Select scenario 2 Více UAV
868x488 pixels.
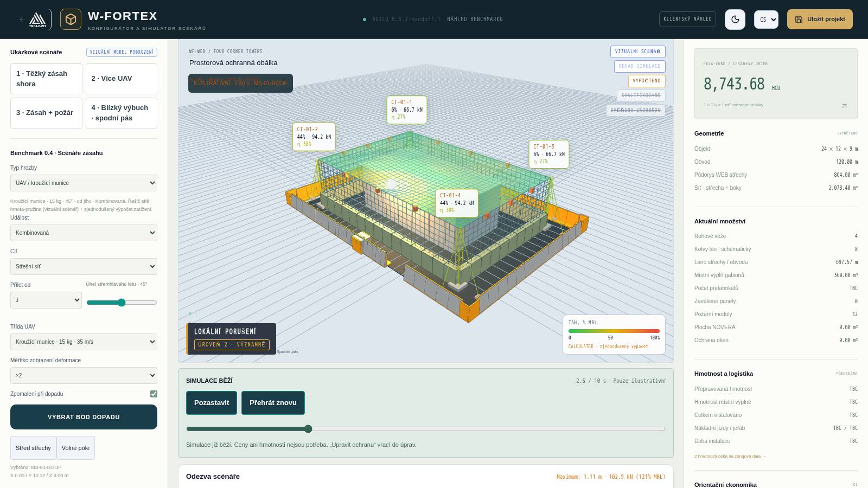pos(122,79)
